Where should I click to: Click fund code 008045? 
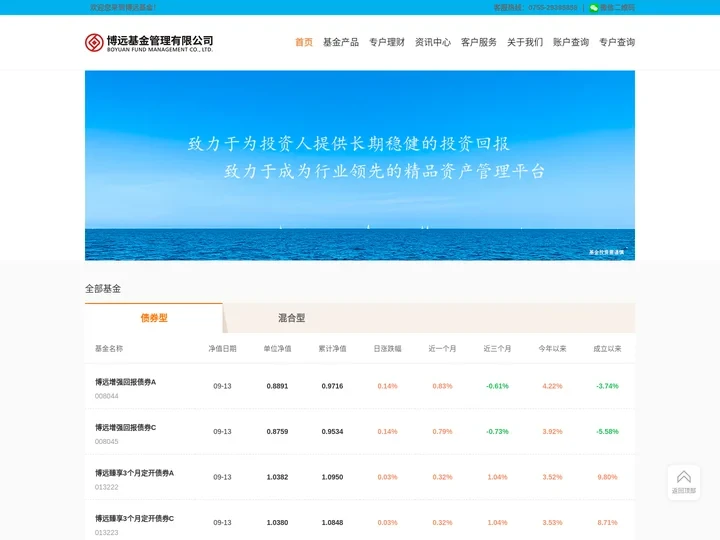pos(107,441)
